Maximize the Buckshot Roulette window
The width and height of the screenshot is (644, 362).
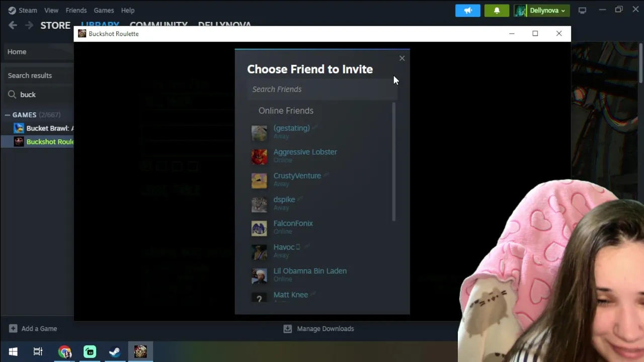point(535,34)
